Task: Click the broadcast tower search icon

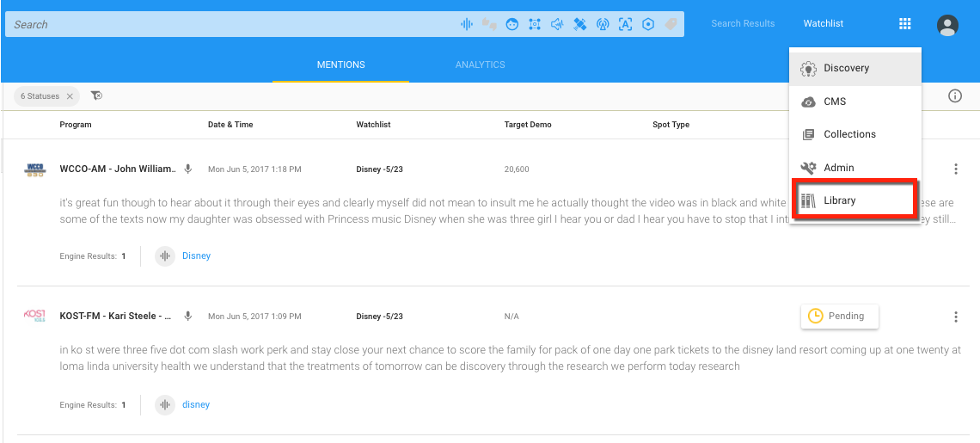Action: pos(603,24)
